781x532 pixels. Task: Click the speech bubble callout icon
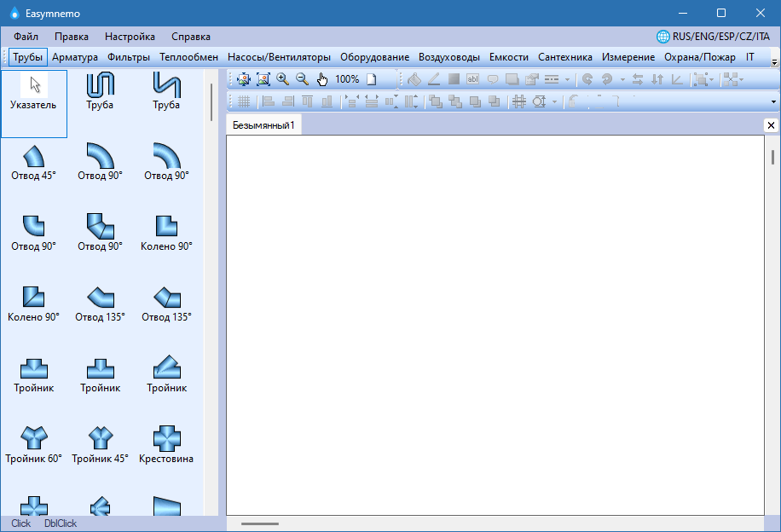pyautogui.click(x=493, y=79)
